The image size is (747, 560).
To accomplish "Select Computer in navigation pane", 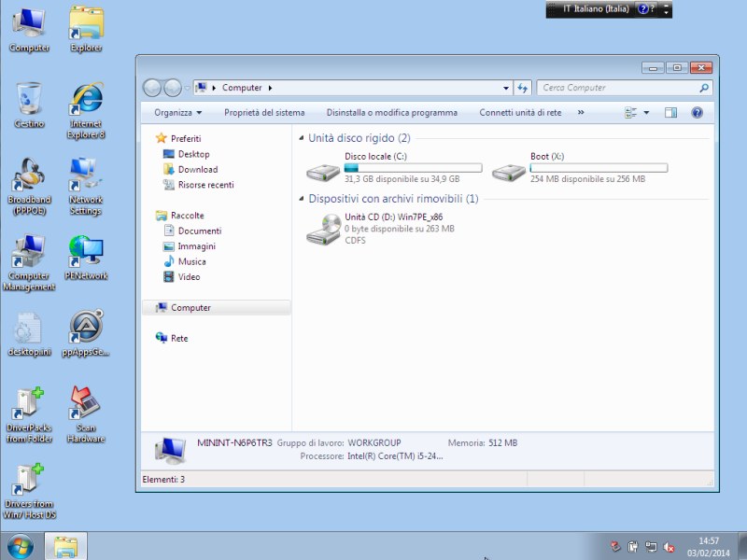I will [217, 308].
